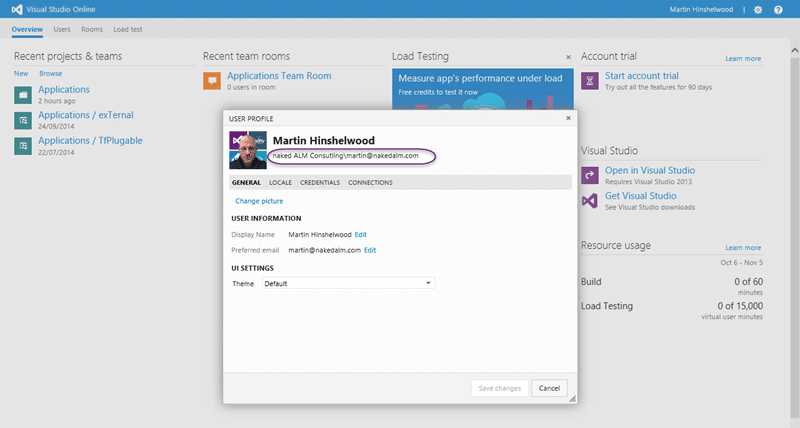
Task: Click the Applications / TfPlugable team icon
Action: (23, 146)
